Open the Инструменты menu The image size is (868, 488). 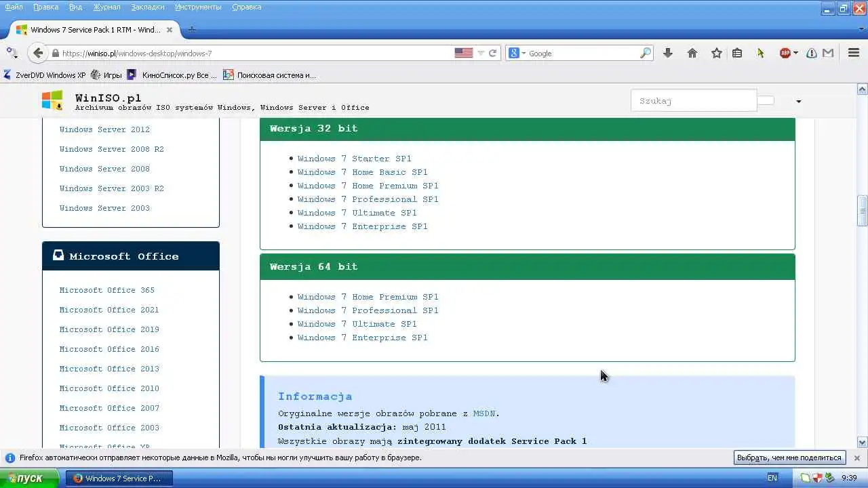click(198, 7)
